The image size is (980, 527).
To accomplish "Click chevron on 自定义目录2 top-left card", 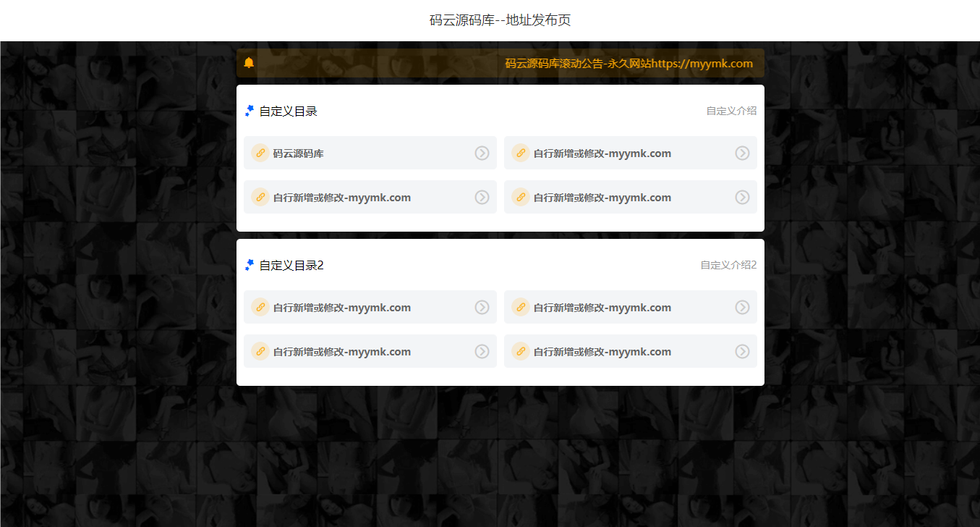I will pos(482,307).
